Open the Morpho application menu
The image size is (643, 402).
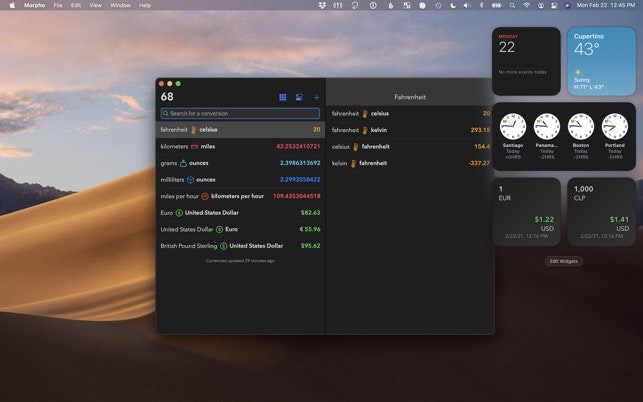34,5
